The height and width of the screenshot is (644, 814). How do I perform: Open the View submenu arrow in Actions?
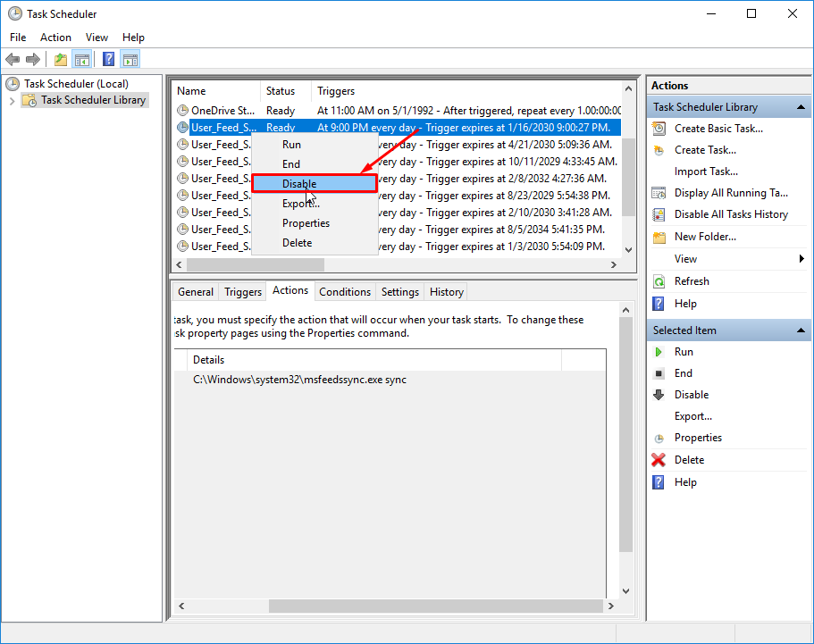click(x=801, y=258)
